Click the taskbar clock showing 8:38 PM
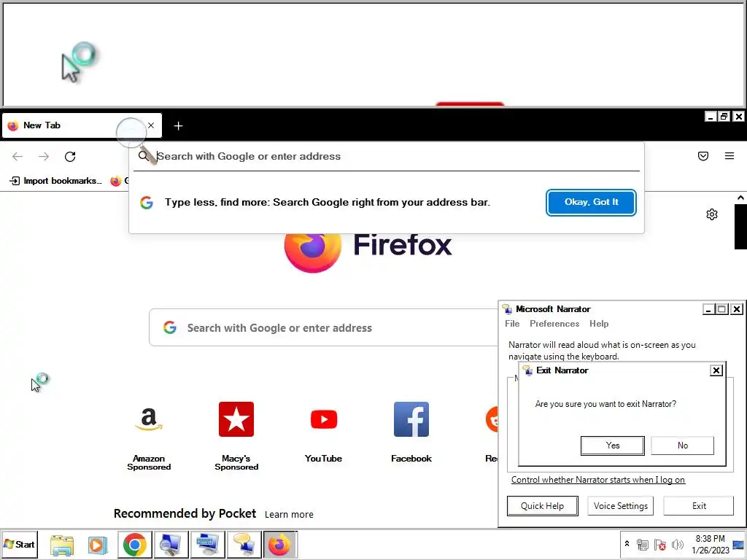Image resolution: width=747 pixels, height=560 pixels. click(710, 544)
